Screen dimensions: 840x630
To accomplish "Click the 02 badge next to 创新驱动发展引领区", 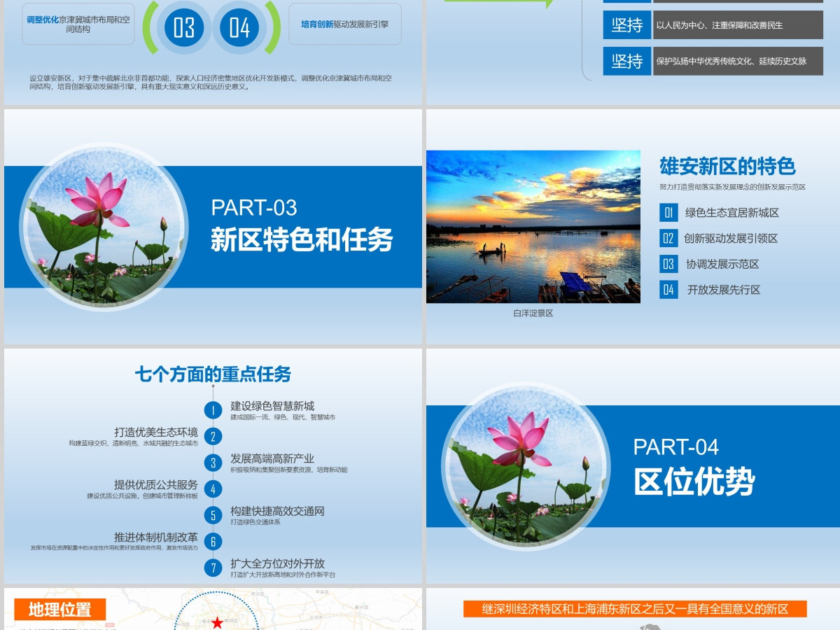I will pos(668,239).
